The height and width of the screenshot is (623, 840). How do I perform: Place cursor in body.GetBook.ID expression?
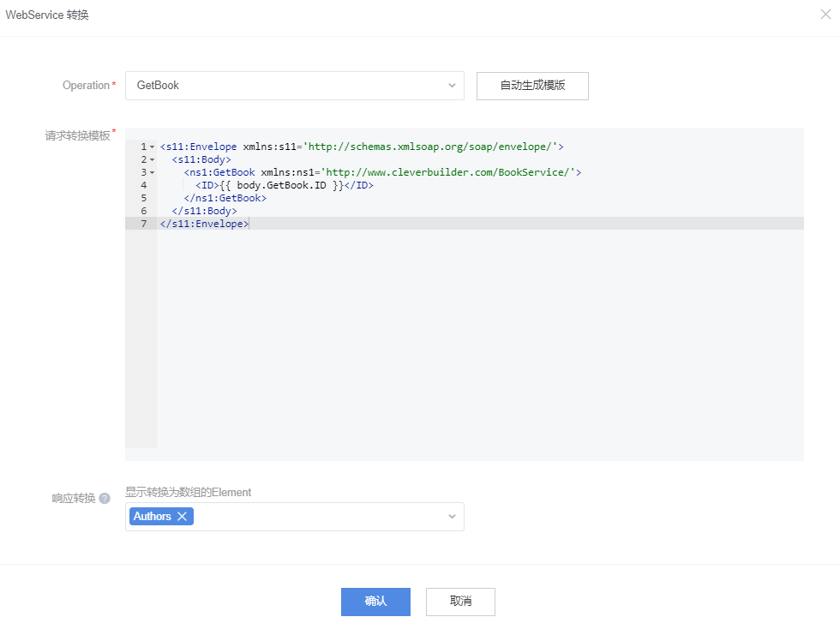point(281,185)
